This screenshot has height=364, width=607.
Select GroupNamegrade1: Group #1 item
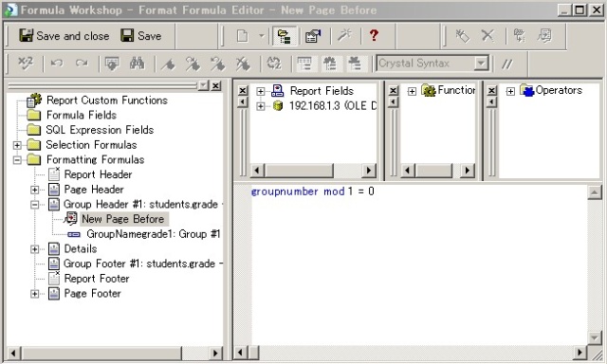(x=154, y=234)
